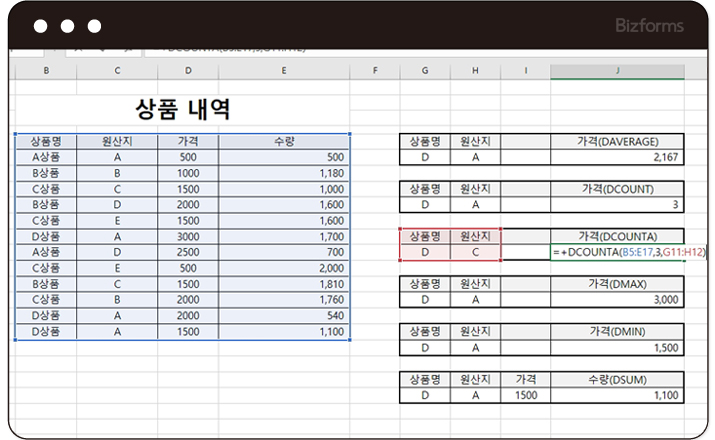Viewport: 715px width, 440px height.
Task: Click the Bizforms logo
Action: click(648, 26)
